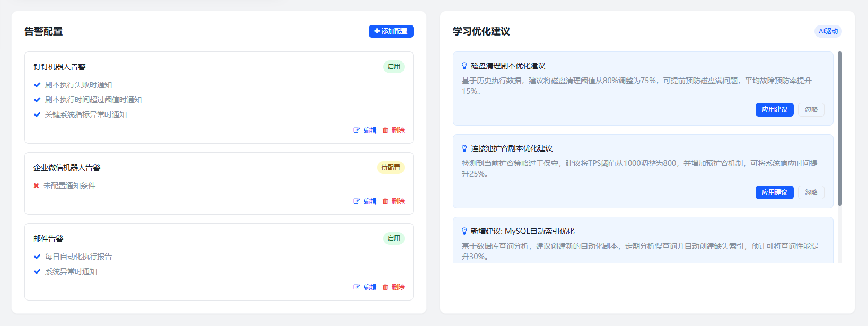Image resolution: width=868 pixels, height=326 pixels.
Task: Click red cross beside 未配置通知条件
Action: tap(37, 186)
